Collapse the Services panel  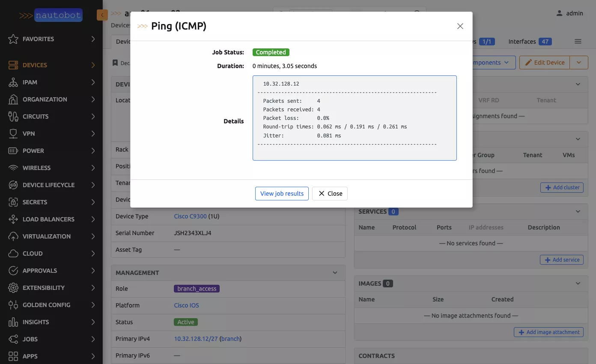coord(578,212)
